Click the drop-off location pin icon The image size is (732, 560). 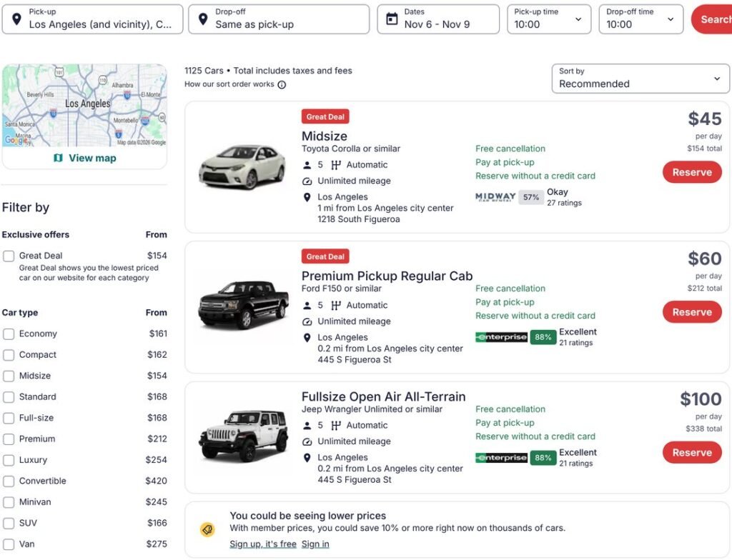[x=203, y=19]
